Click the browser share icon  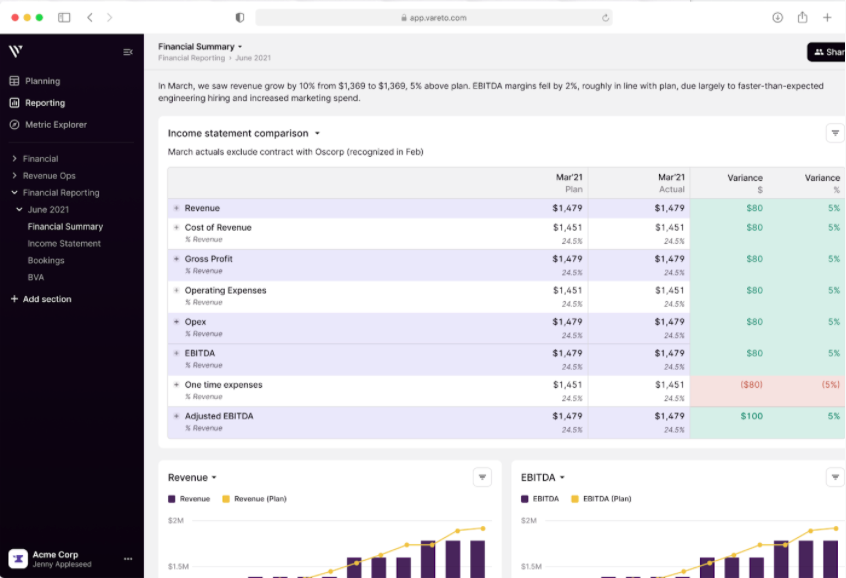point(802,17)
